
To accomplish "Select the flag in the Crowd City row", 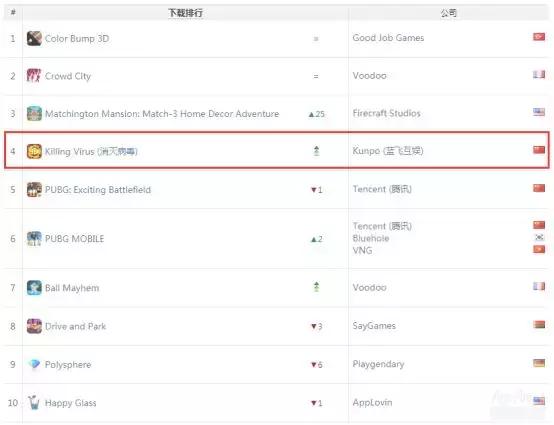I will pyautogui.click(x=539, y=75).
